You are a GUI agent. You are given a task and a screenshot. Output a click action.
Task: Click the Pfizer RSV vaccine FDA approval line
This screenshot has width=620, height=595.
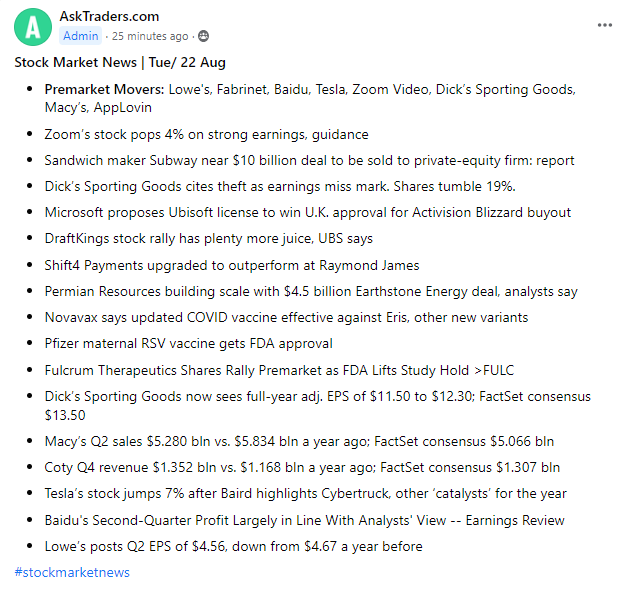pyautogui.click(x=188, y=343)
